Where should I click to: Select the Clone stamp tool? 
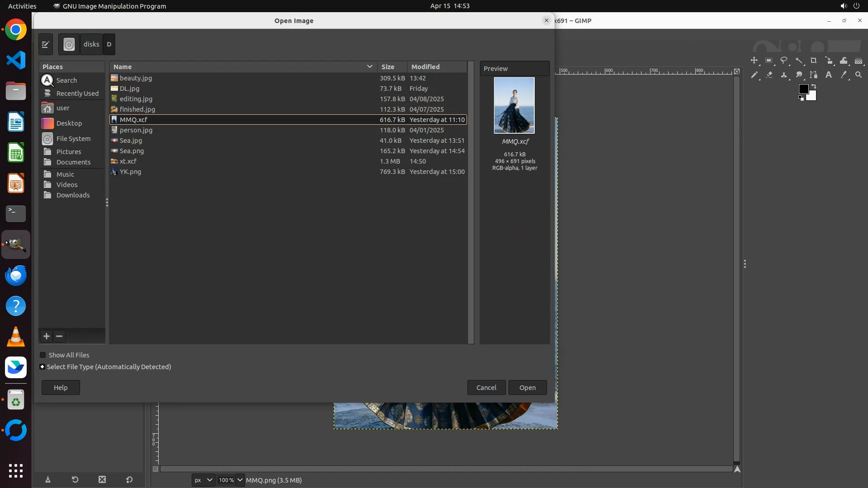784,75
